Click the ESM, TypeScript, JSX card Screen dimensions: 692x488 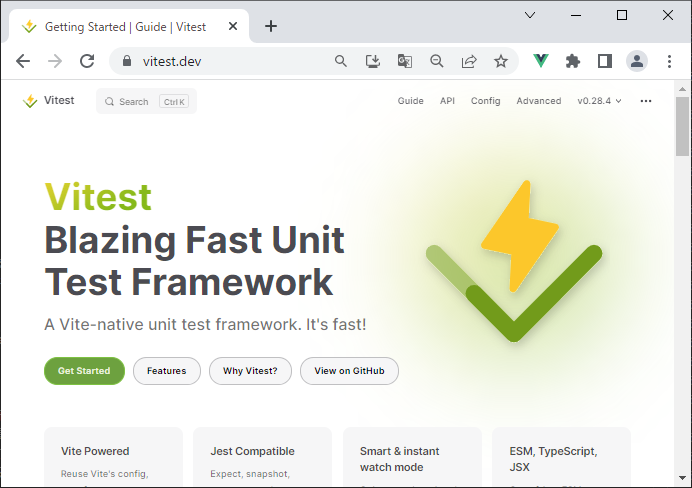[561, 457]
